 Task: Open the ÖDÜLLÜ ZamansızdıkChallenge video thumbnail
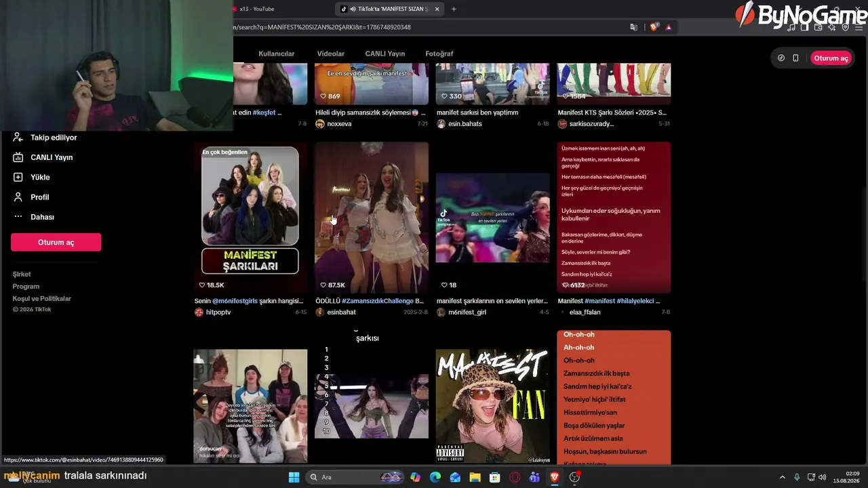coord(372,218)
